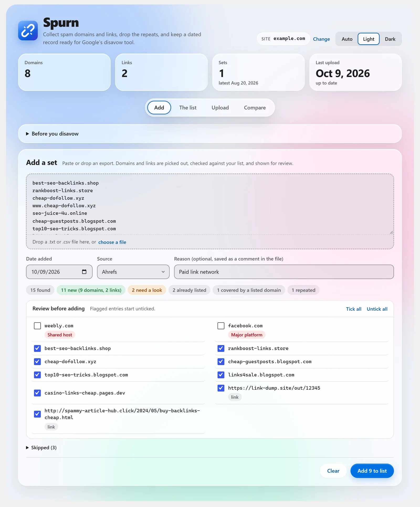The width and height of the screenshot is (420, 507).
Task: Untick casino-links-cheap.pages.dev checkbox
Action: coord(38,393)
